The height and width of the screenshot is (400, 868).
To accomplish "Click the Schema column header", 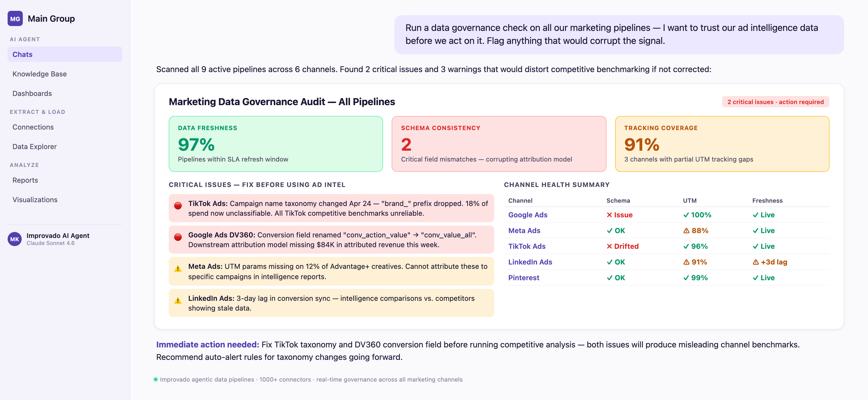I will pyautogui.click(x=618, y=201).
